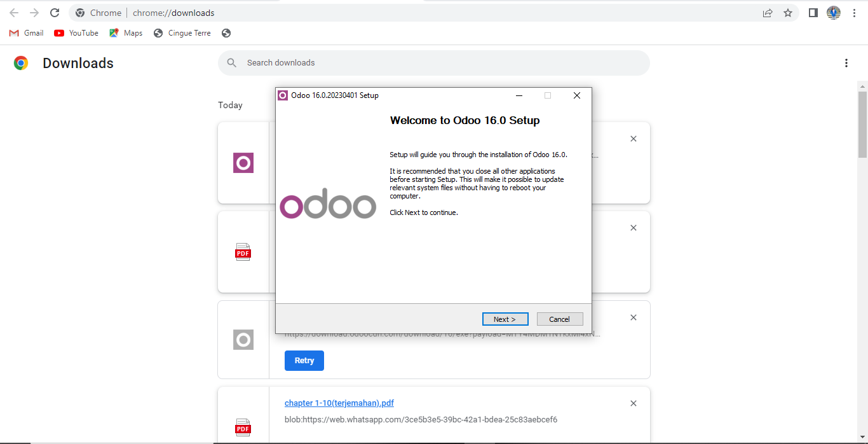Remove the failed Odoo download entry
The height and width of the screenshot is (444, 868).
(x=634, y=317)
